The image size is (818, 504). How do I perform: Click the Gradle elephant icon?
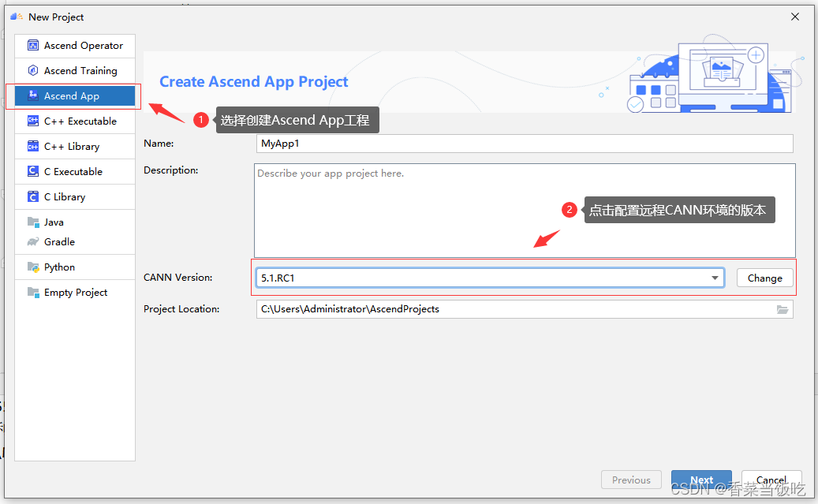click(33, 241)
